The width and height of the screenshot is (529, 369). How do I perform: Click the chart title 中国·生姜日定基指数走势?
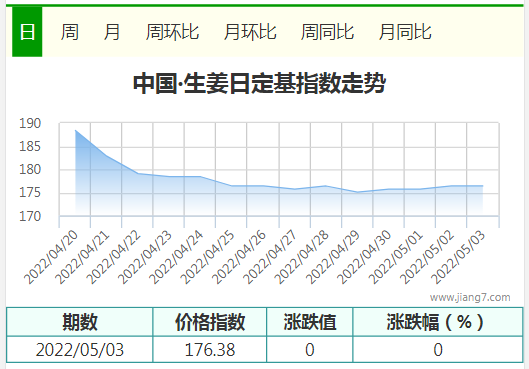[x=259, y=83]
